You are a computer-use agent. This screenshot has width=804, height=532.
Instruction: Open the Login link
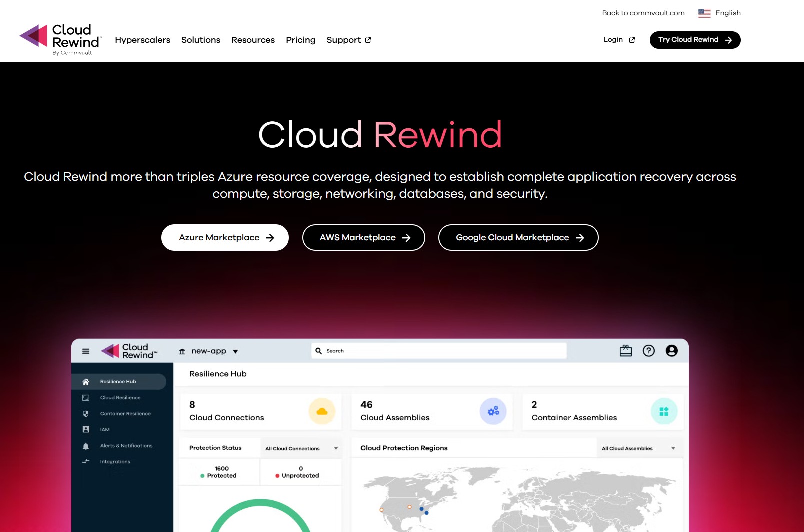[x=619, y=40]
